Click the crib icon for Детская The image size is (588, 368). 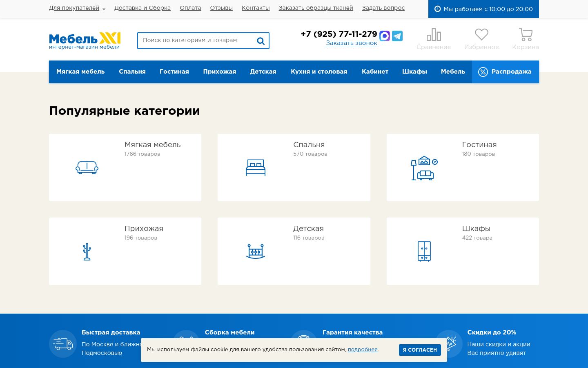coord(256,251)
